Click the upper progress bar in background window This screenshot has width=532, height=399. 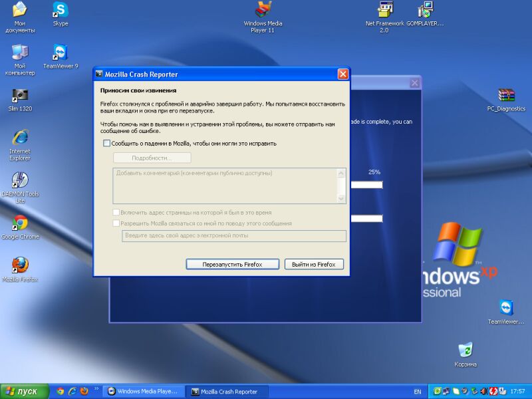tap(366, 185)
